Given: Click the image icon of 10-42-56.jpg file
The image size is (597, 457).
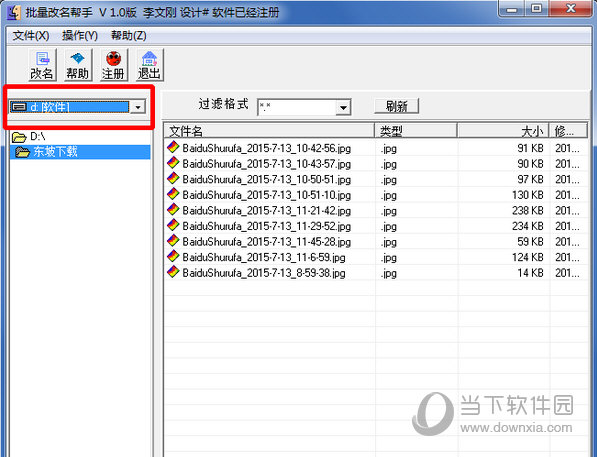Looking at the screenshot, I should [x=173, y=147].
